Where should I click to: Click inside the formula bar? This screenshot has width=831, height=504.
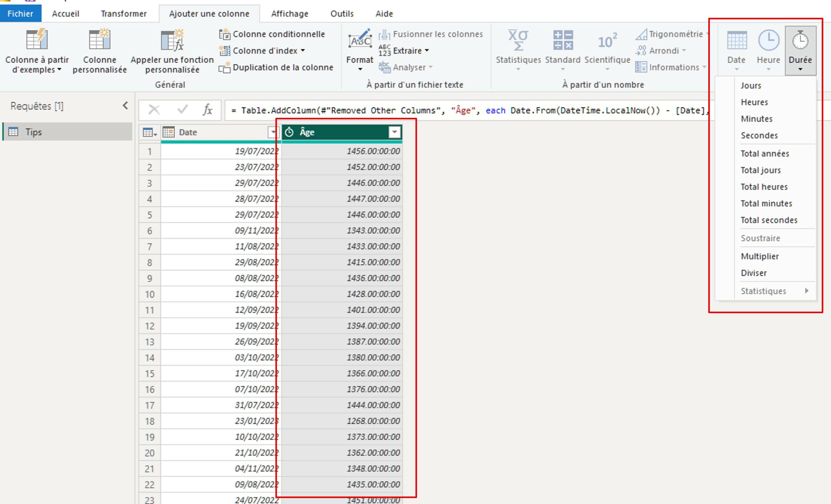point(467,110)
